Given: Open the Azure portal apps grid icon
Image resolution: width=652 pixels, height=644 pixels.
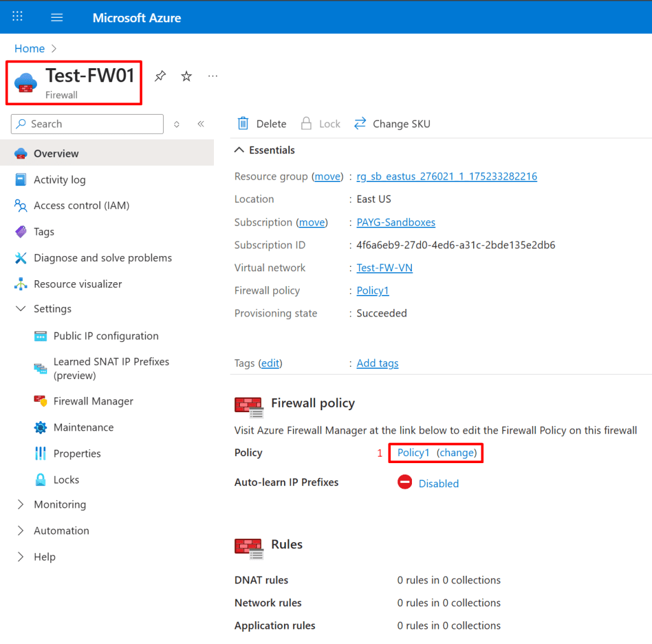Looking at the screenshot, I should tap(18, 17).
